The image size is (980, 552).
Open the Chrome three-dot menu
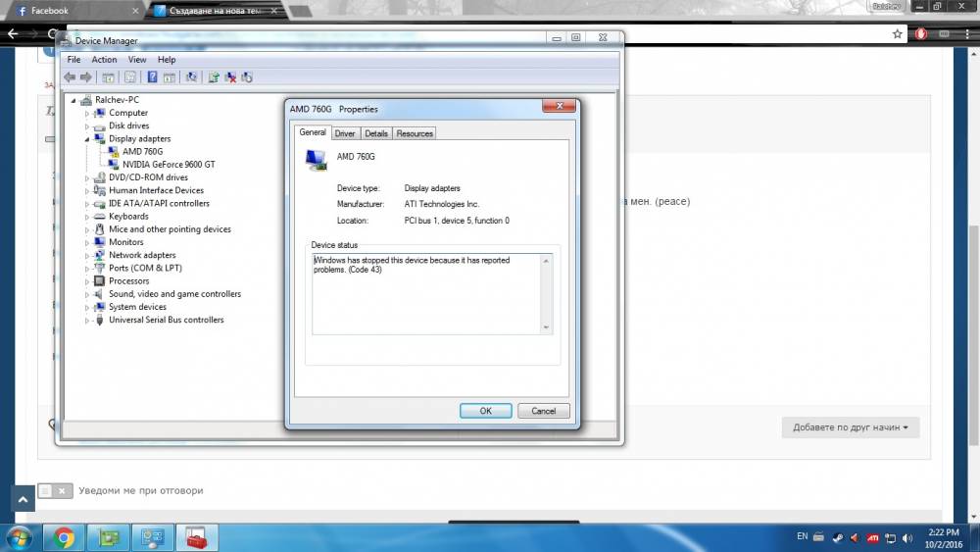click(x=967, y=33)
